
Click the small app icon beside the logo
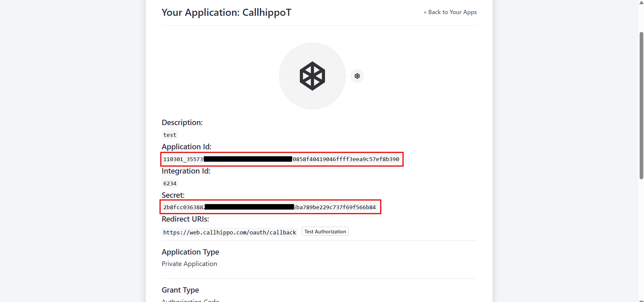point(357,76)
